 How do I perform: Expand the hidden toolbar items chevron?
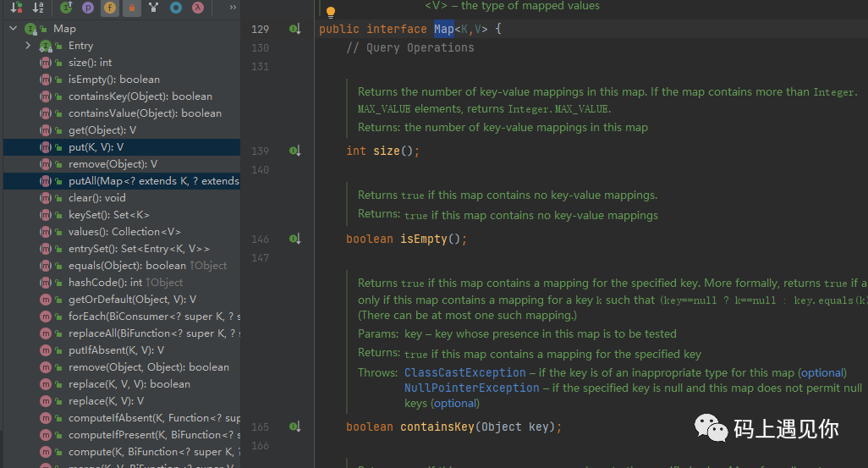point(233,8)
